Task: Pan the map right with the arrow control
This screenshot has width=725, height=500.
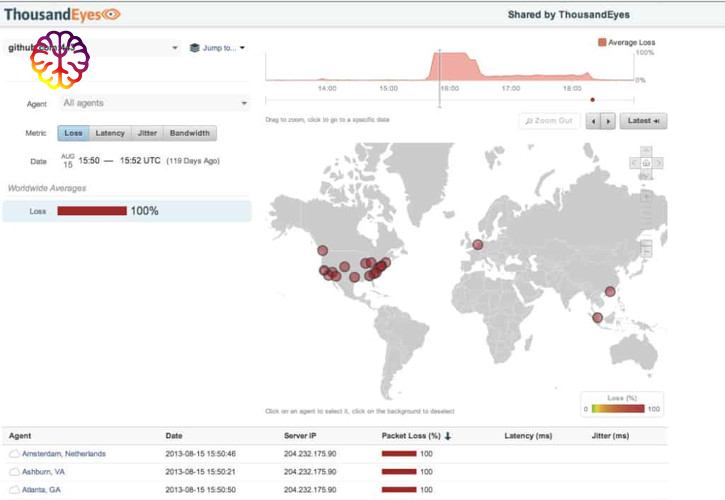Action: point(658,163)
